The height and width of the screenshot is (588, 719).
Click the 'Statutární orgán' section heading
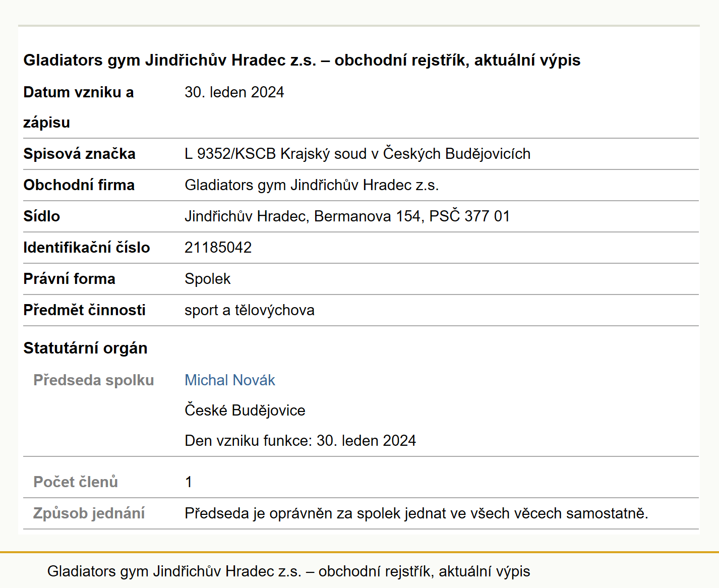pyautogui.click(x=85, y=348)
